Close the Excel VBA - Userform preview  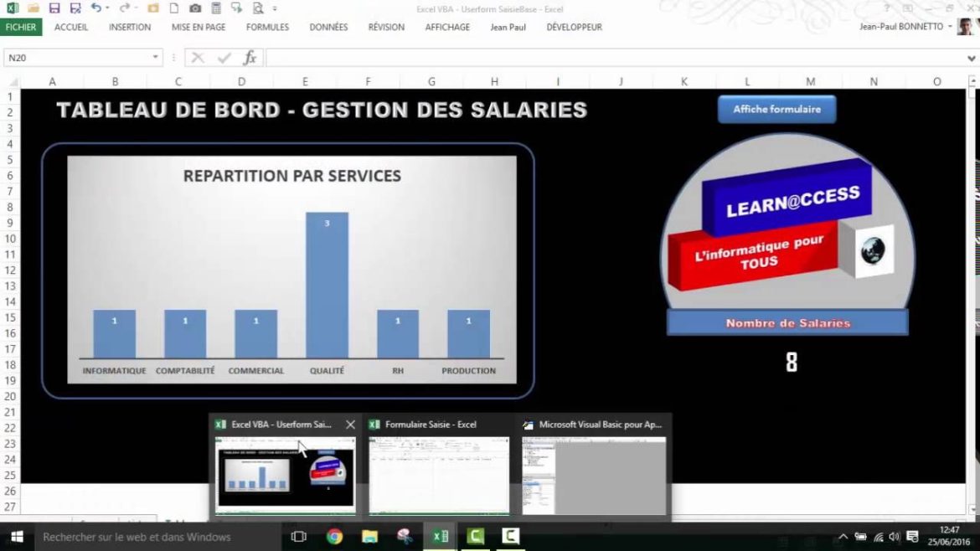(350, 425)
